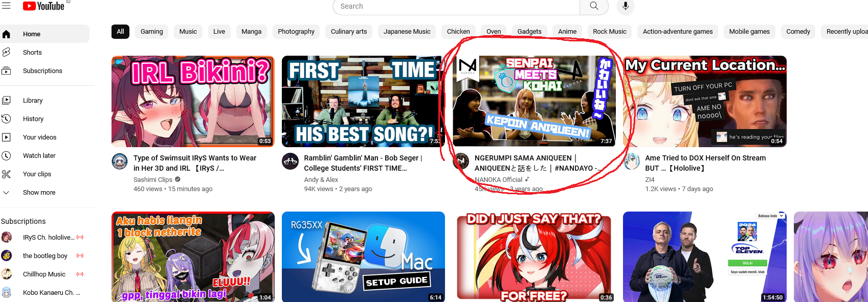Select the Culinary arts filter chip
The width and height of the screenshot is (868, 302).
click(x=349, y=32)
